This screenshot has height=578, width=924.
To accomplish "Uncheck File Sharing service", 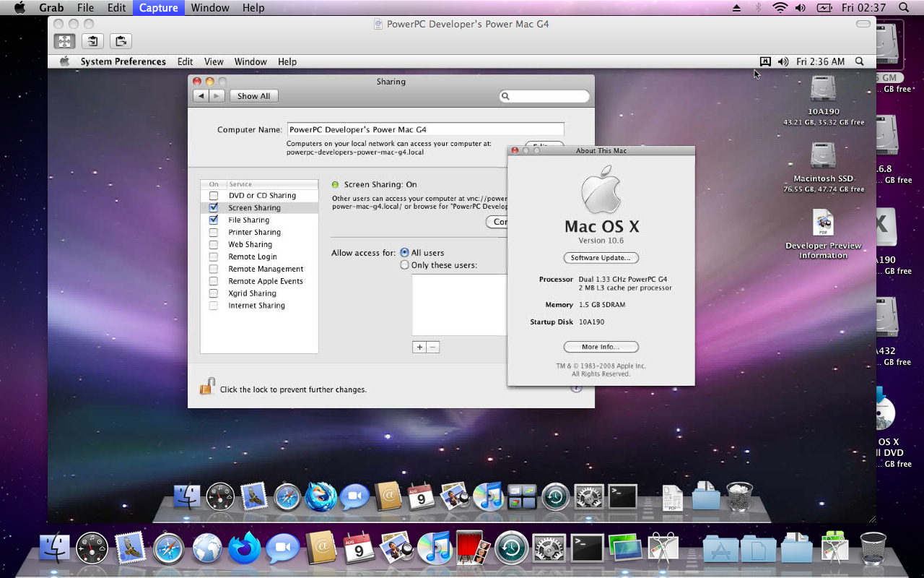I will click(x=214, y=220).
